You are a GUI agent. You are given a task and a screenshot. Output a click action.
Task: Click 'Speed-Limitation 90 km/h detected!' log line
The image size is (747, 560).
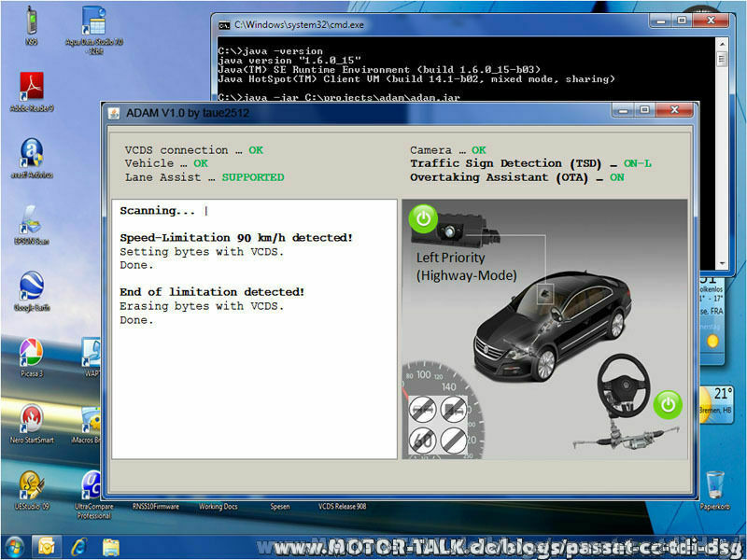pyautogui.click(x=236, y=238)
